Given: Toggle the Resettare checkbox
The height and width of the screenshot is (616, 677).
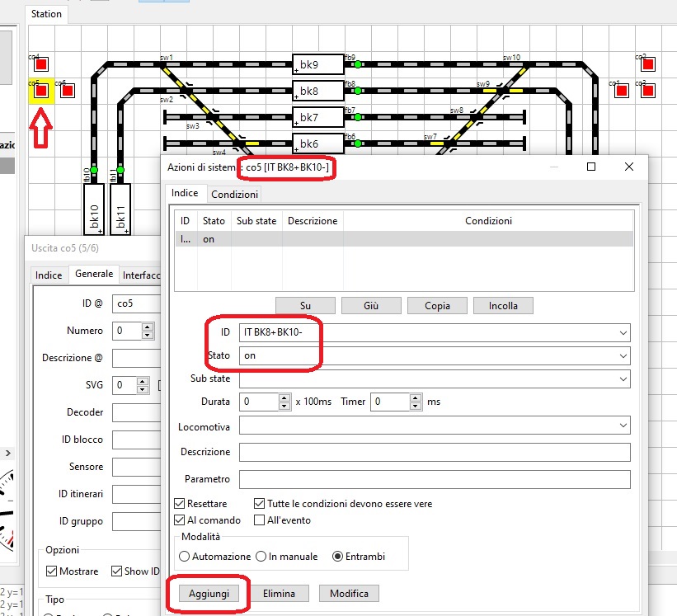Looking at the screenshot, I should [181, 504].
